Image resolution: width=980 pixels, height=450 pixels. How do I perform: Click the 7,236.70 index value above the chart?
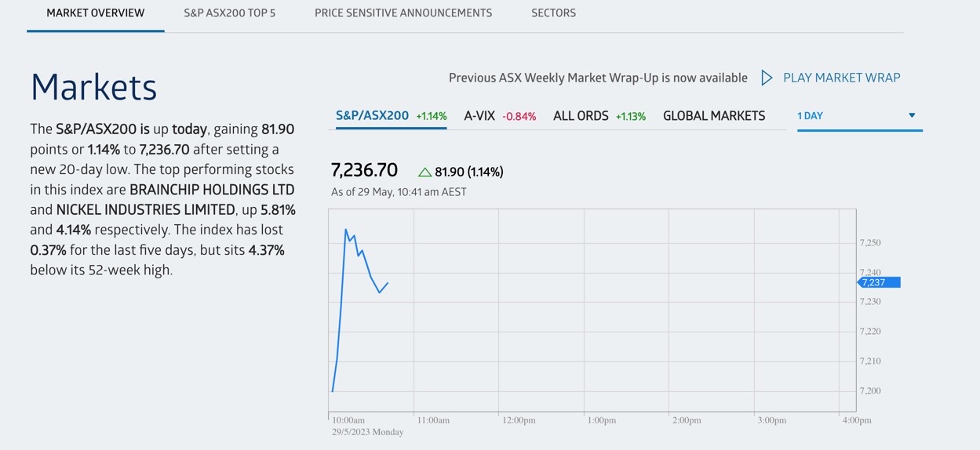(365, 170)
